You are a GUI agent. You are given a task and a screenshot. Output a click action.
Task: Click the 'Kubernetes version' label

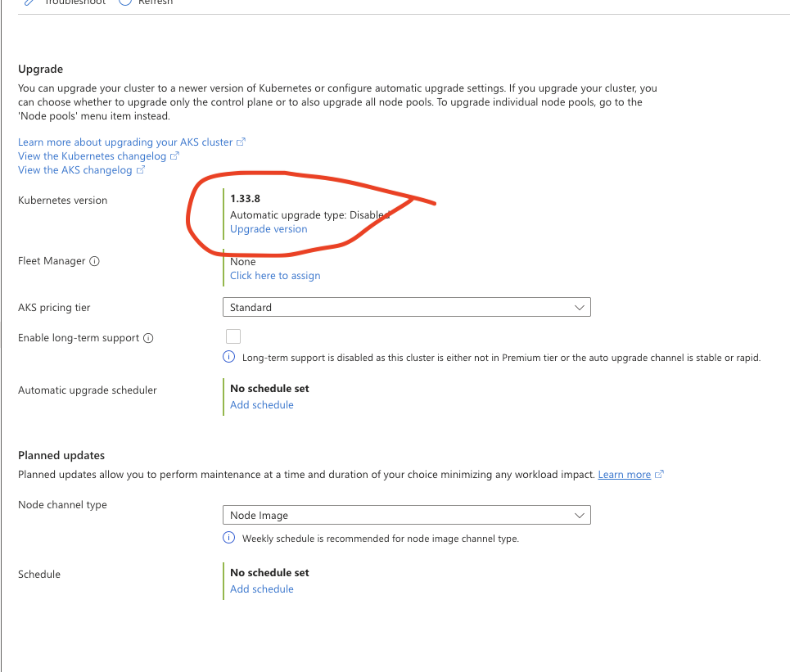point(62,201)
